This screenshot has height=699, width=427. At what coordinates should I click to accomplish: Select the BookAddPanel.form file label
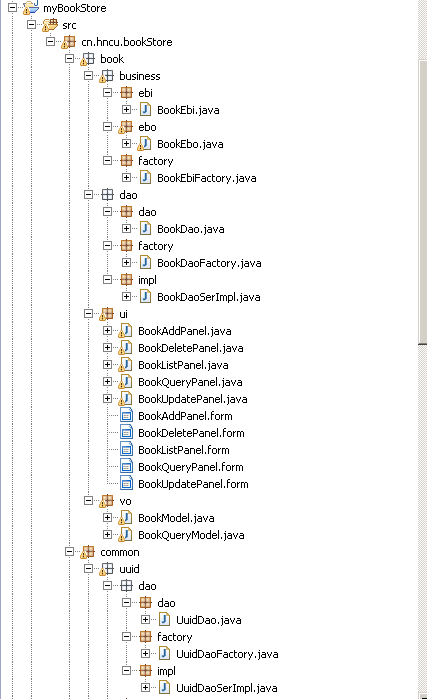coord(185,416)
